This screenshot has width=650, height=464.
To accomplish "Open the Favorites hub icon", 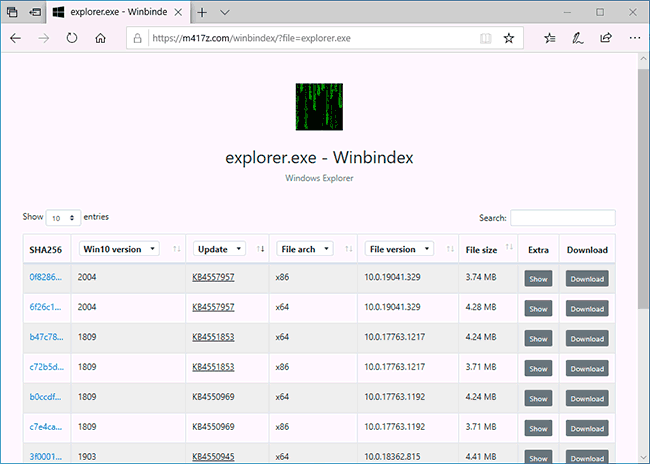I will (550, 39).
